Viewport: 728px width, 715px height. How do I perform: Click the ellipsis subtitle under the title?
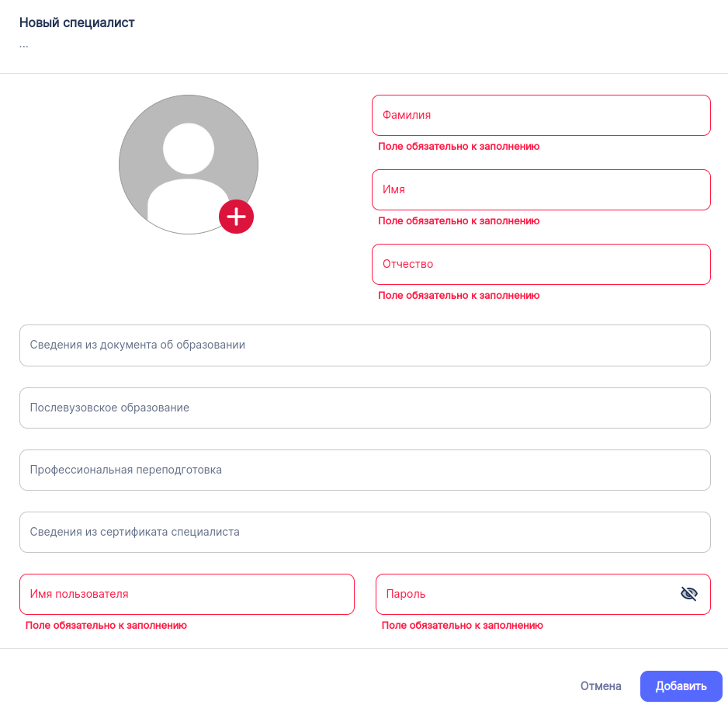click(x=24, y=44)
